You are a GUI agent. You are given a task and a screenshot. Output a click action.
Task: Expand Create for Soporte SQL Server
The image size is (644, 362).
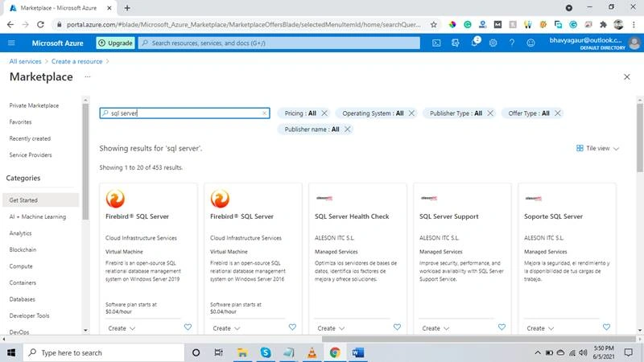540,328
